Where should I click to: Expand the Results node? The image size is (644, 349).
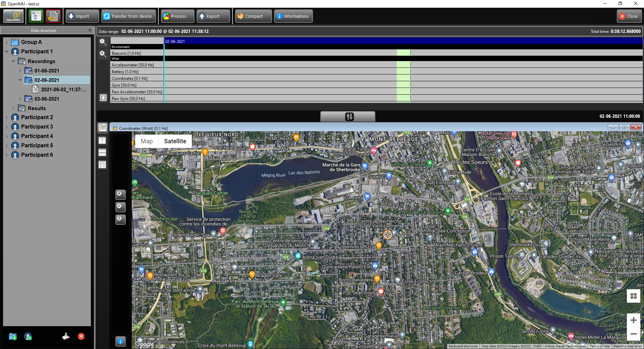coord(13,108)
